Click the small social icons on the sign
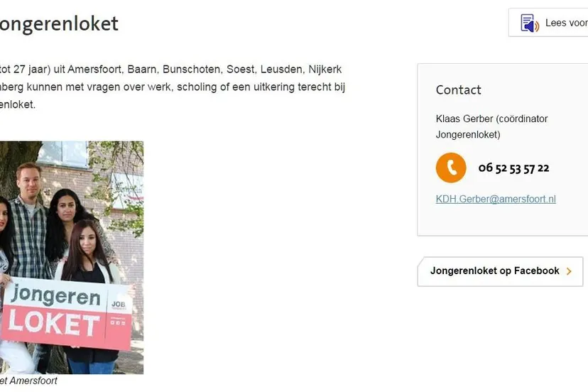The image size is (588, 392). click(x=118, y=322)
